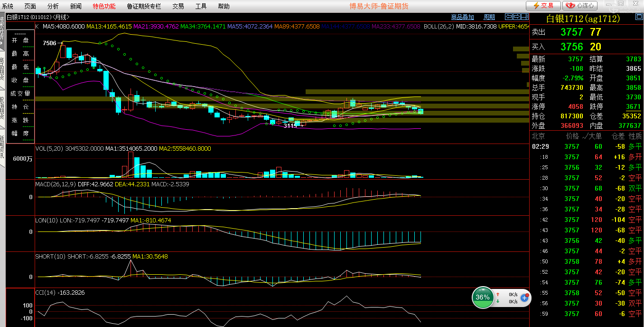Click the 3115 low price marker
The image size is (644, 327).
point(290,126)
